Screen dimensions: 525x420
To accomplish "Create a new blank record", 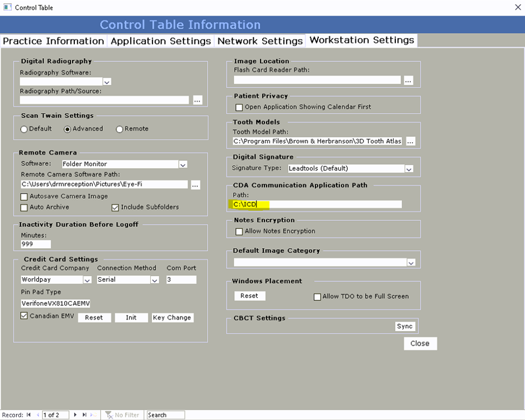I will [x=93, y=415].
